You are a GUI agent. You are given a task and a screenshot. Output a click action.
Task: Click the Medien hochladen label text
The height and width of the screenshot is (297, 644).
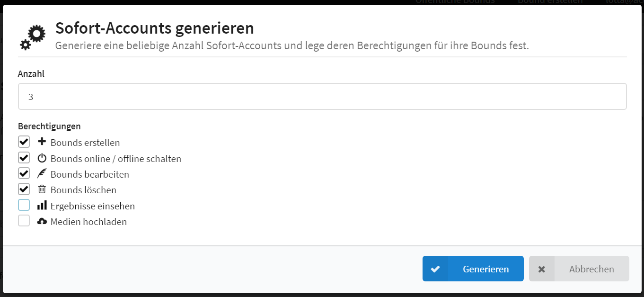click(88, 222)
